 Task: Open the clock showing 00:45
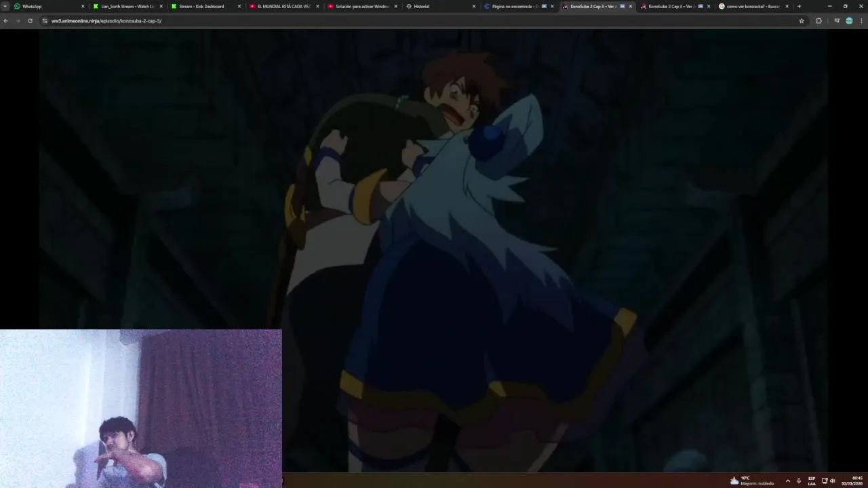tap(852, 481)
